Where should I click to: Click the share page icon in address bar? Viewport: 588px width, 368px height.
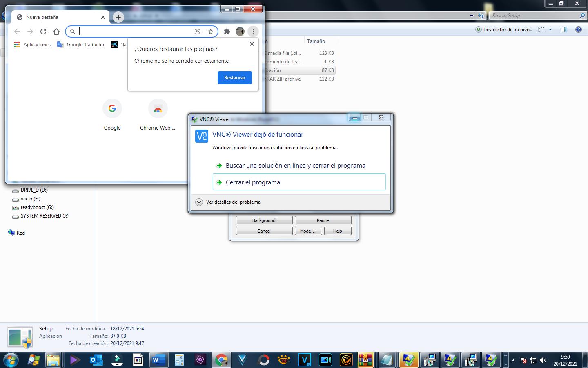(x=198, y=31)
